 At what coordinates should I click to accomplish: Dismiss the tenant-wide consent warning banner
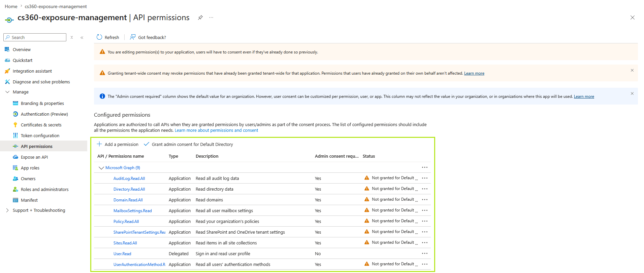[632, 70]
